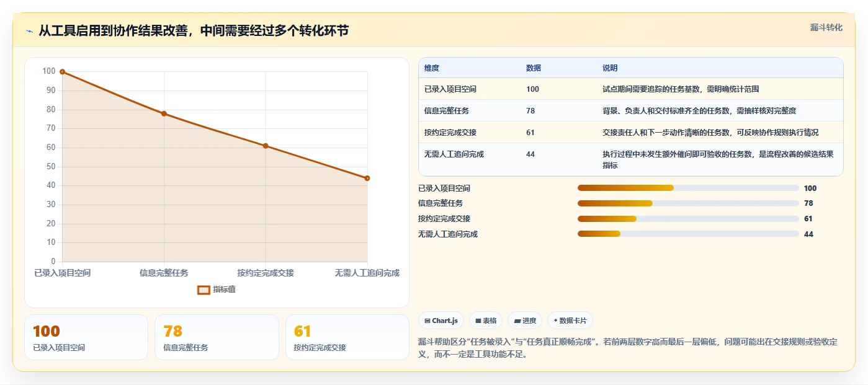Click the 漏斗转化 tag label
868x385 pixels.
coord(826,27)
